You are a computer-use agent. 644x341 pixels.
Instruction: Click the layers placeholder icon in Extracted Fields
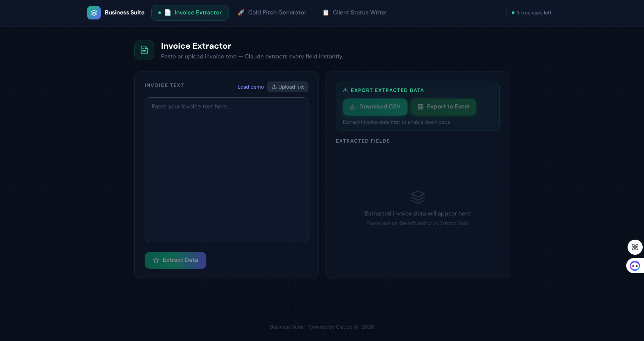click(418, 197)
